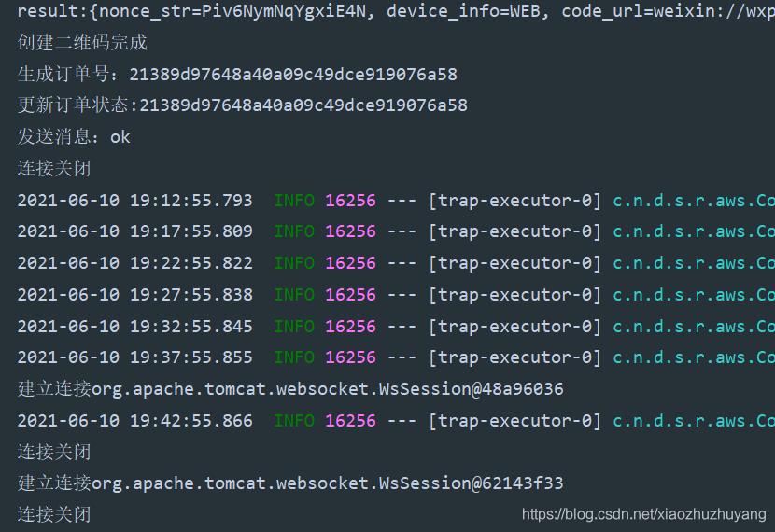
Task: Click 连接关闭 line directly below 发送消息：ok
Action: click(x=54, y=169)
